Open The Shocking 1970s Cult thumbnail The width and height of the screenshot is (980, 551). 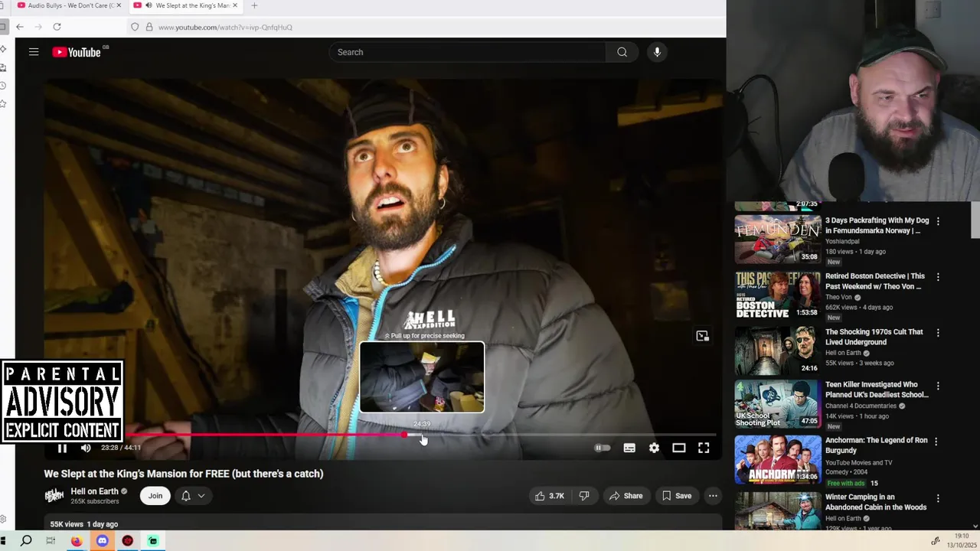[x=778, y=351]
